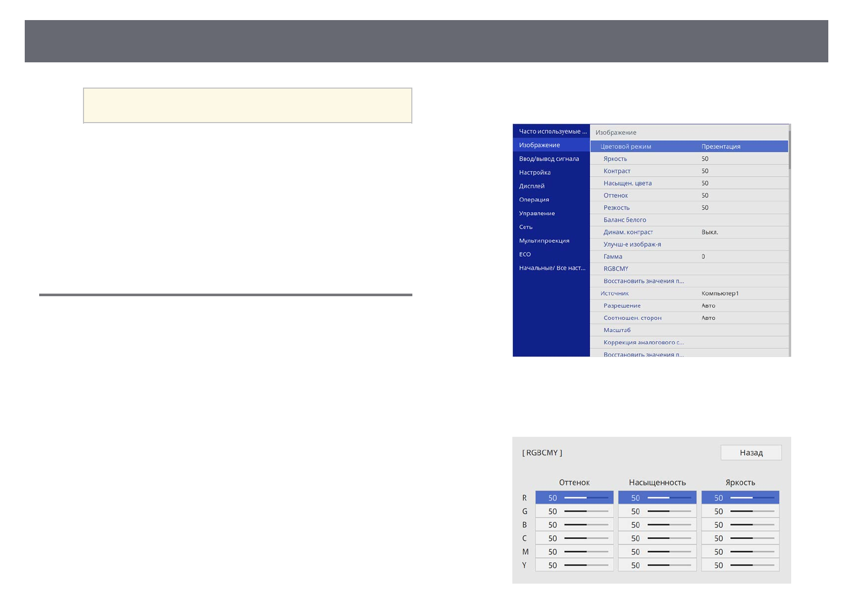The width and height of the screenshot is (868, 613).
Task: Click the Назад button
Action: point(750,453)
